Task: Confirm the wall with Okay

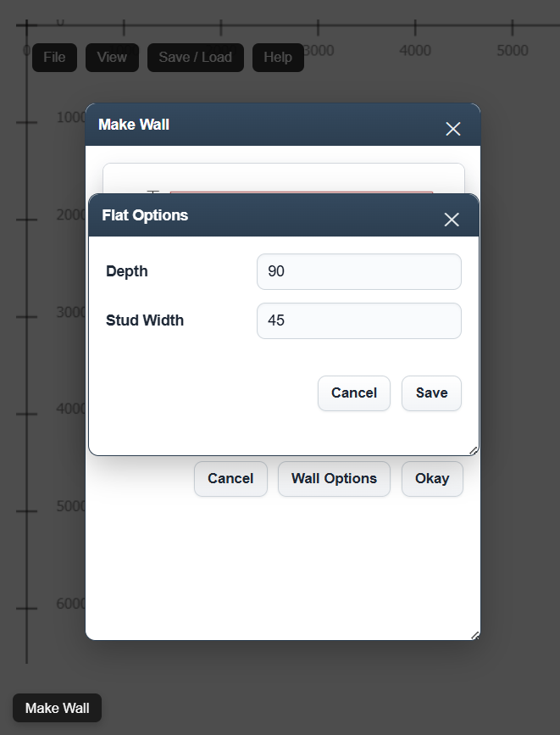Action: click(432, 479)
